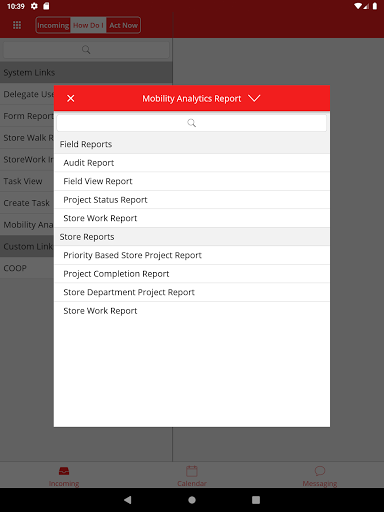384x512 pixels.
Task: Open the Messaging chat bubble icon
Action: [320, 471]
